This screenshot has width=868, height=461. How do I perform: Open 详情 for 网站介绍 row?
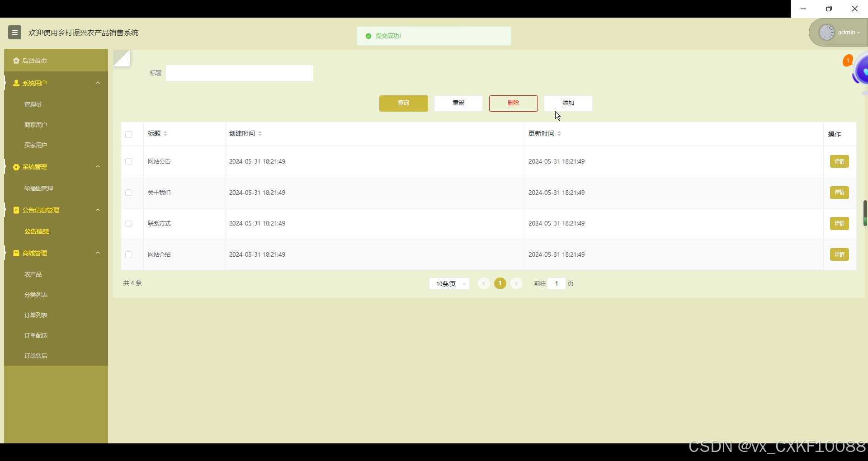pyautogui.click(x=839, y=254)
